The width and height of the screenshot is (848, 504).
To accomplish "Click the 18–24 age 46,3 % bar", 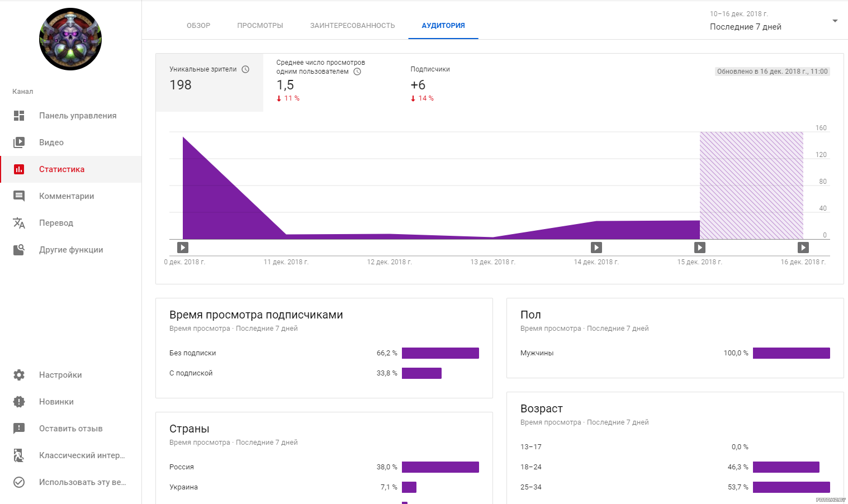I will click(786, 467).
